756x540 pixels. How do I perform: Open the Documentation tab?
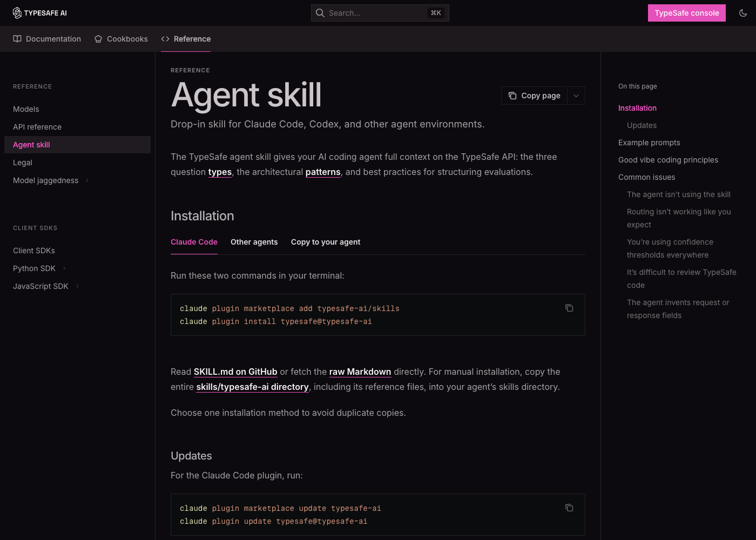[x=47, y=39]
